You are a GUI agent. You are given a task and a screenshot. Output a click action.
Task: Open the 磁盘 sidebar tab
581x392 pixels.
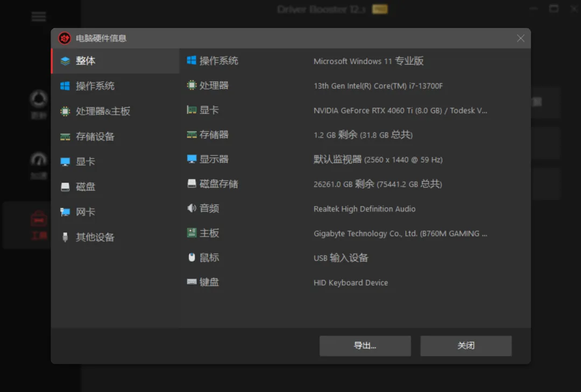point(115,187)
